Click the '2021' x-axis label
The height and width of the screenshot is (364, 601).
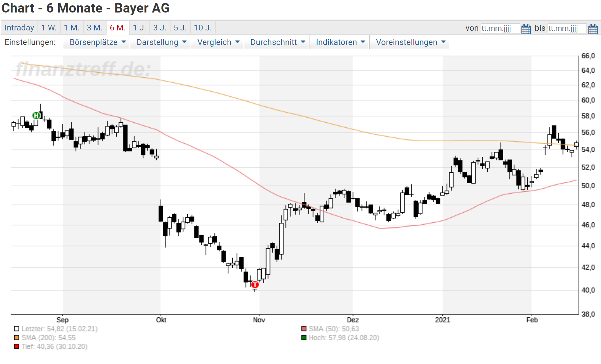(443, 320)
